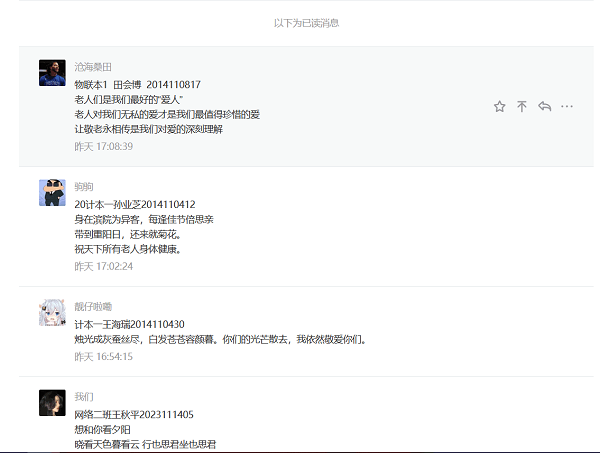Open 驹驹's avatar picture
Screen dimensions: 600x453
[52, 192]
